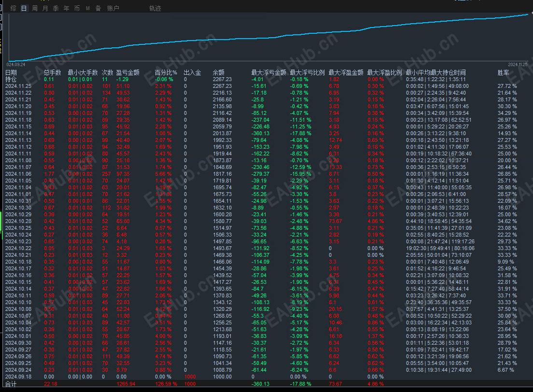The height and width of the screenshot is (392, 533).
Task: Click the 最大浮亏比例 column header
Action: (x=307, y=72)
